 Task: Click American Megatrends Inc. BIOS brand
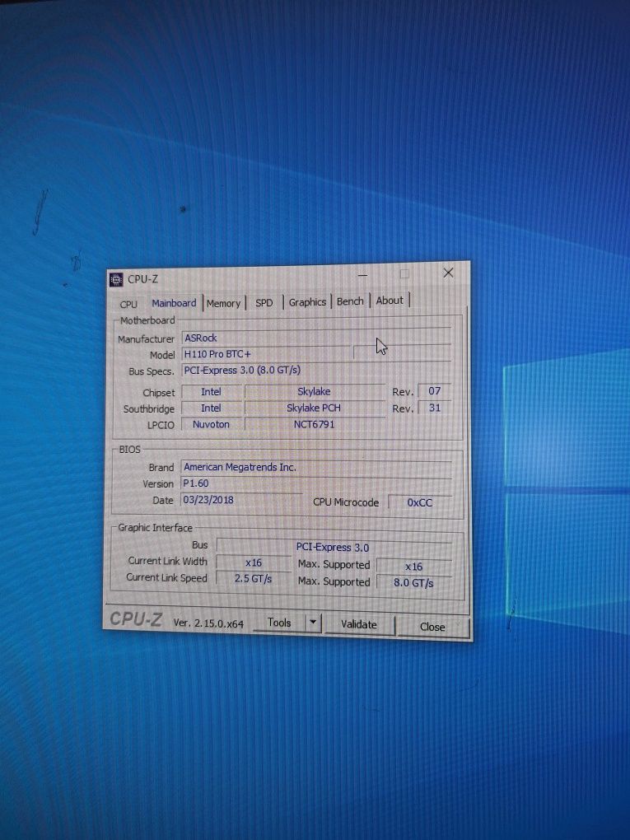[316, 467]
